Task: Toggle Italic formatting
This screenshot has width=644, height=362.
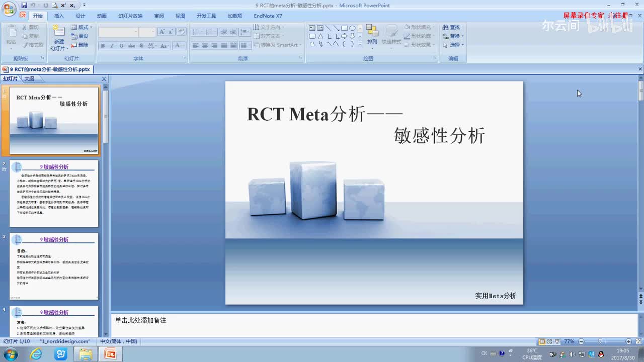Action: [x=112, y=46]
